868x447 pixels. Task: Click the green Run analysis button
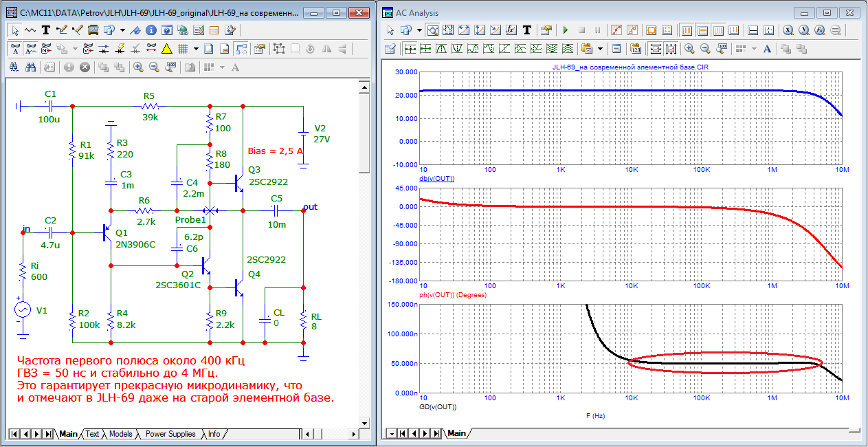pyautogui.click(x=565, y=30)
